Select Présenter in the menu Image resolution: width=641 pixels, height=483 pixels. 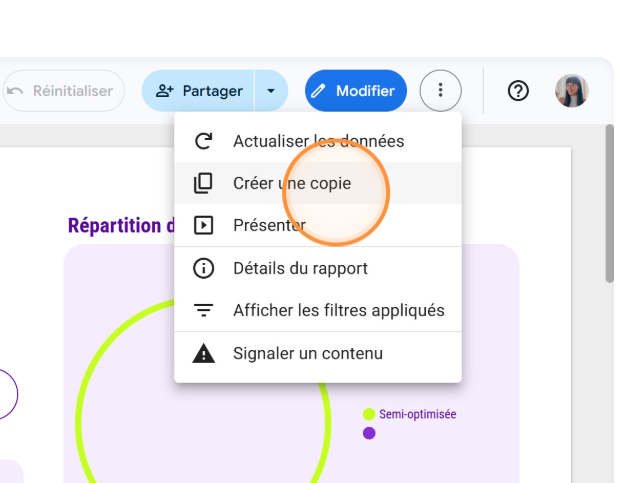[269, 225]
